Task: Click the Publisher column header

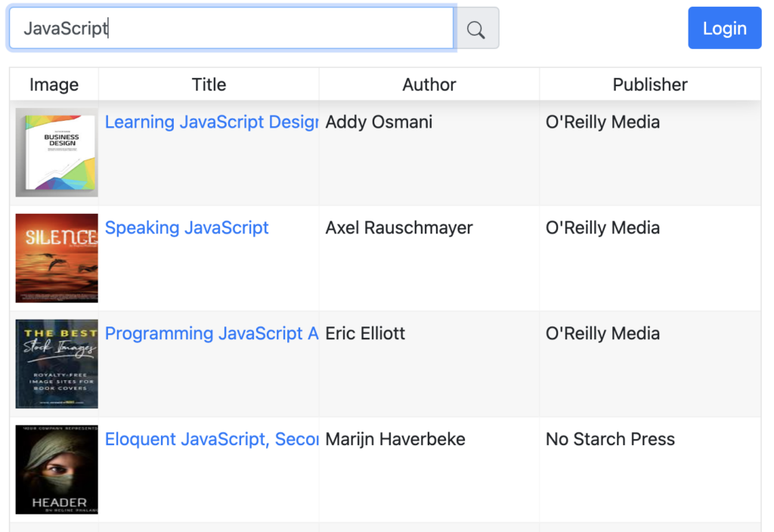Action: pos(650,85)
